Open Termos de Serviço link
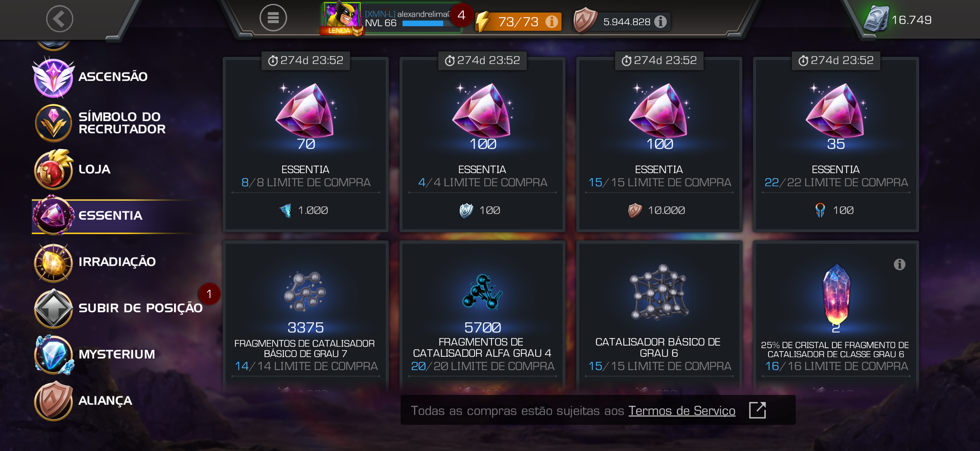Viewport: 980px width, 451px height. tap(681, 411)
